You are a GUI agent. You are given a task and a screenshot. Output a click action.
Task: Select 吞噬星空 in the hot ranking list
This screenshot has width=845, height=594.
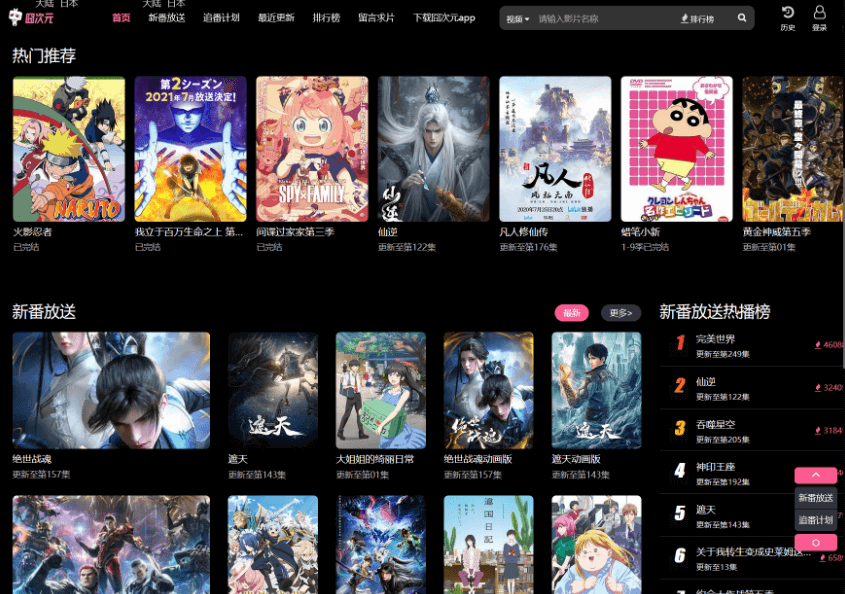[715, 425]
